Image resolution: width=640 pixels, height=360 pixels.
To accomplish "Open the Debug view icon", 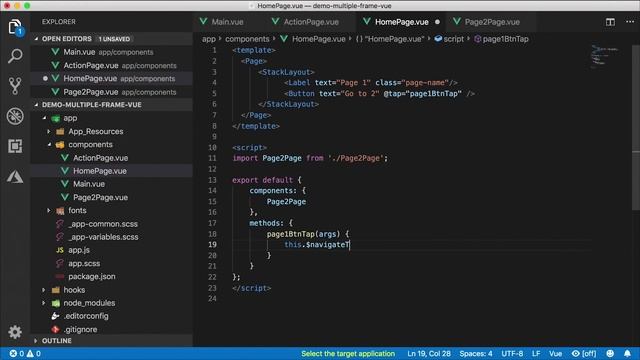I will [x=15, y=116].
